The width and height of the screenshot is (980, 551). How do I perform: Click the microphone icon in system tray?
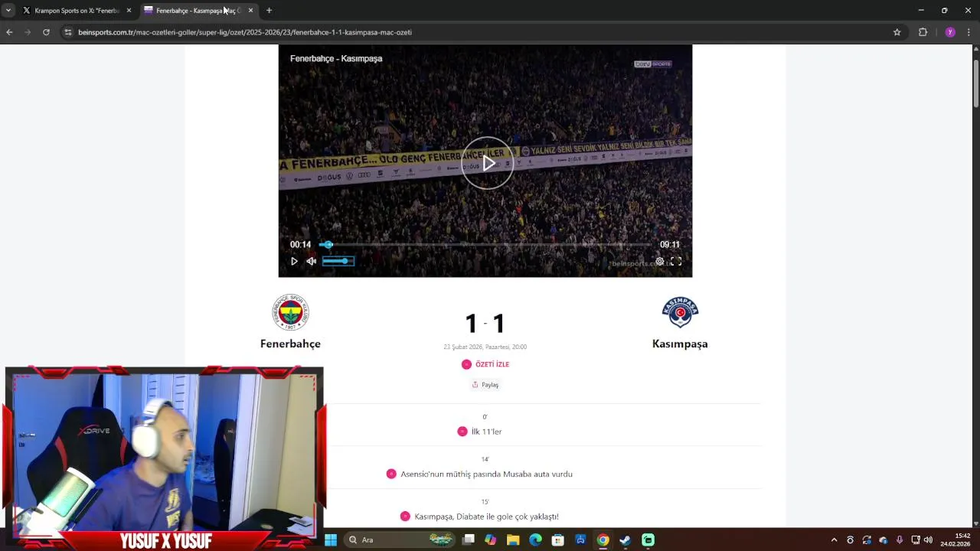pos(900,540)
